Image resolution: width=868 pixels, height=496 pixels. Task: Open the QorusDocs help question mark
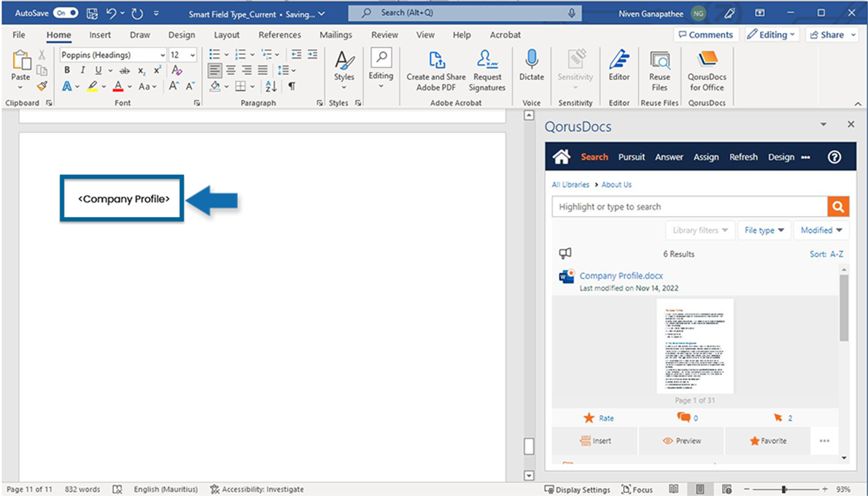pyautogui.click(x=834, y=157)
